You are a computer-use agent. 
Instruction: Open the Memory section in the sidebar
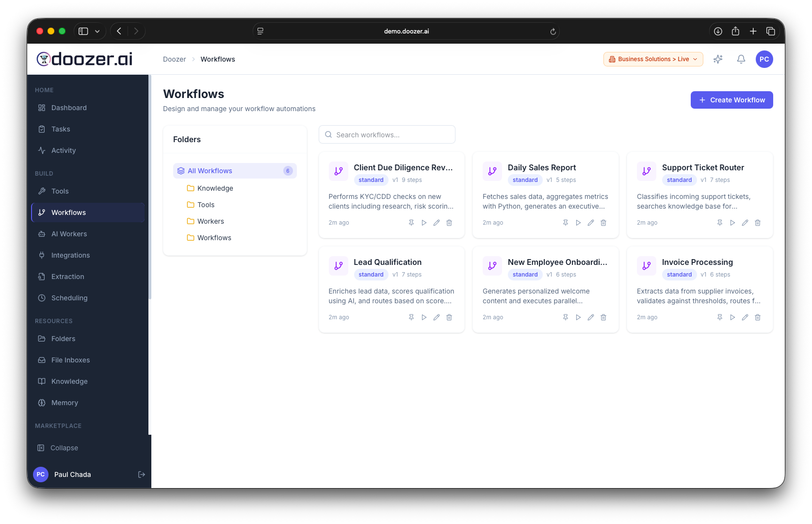click(65, 402)
